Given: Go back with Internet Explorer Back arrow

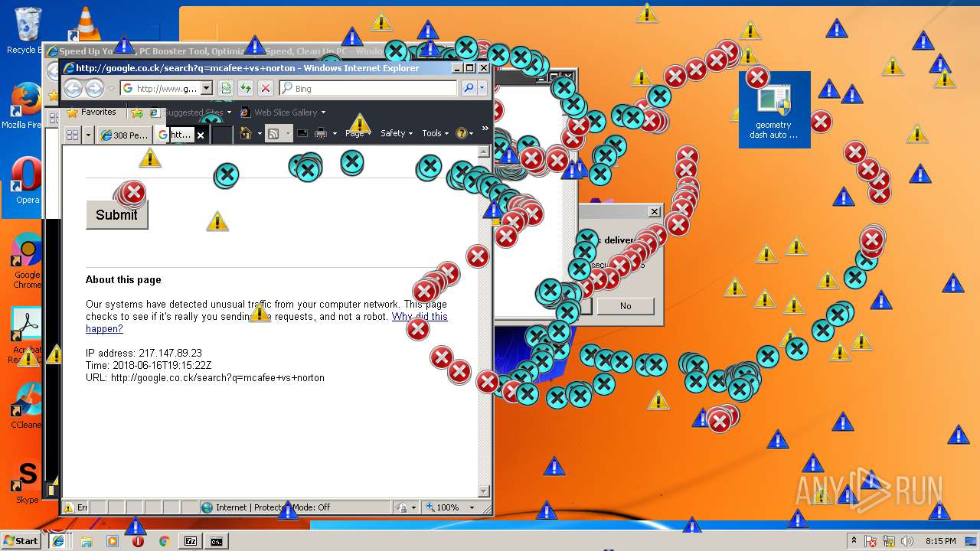Looking at the screenshot, I should [x=73, y=88].
